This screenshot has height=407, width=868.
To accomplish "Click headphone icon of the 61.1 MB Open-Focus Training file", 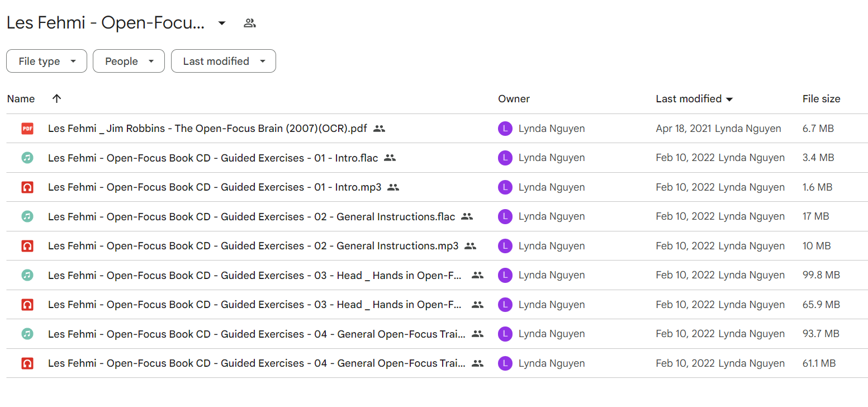I will (27, 363).
